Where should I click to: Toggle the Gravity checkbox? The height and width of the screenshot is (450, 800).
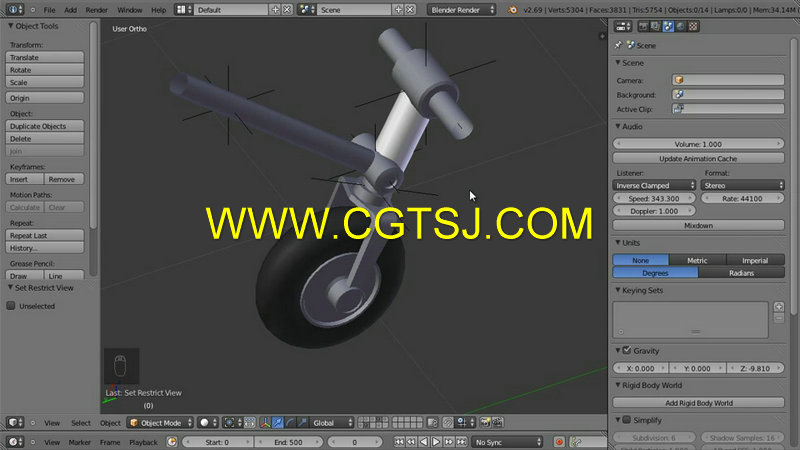(x=627, y=351)
